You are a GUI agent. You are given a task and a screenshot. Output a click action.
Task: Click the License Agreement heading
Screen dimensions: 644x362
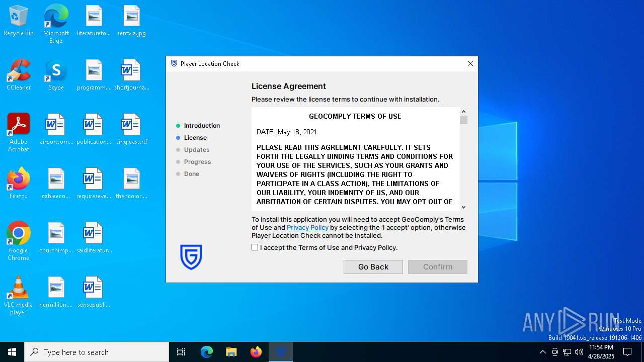[x=289, y=86]
